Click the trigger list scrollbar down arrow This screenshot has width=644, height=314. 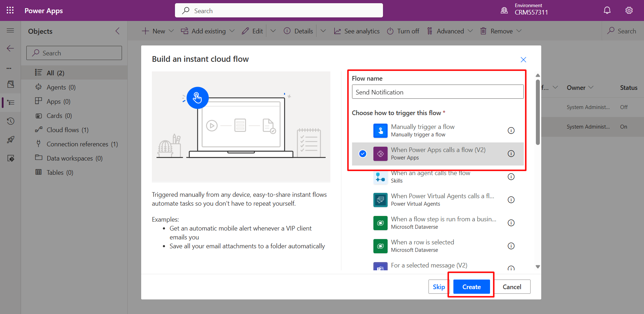tap(538, 267)
